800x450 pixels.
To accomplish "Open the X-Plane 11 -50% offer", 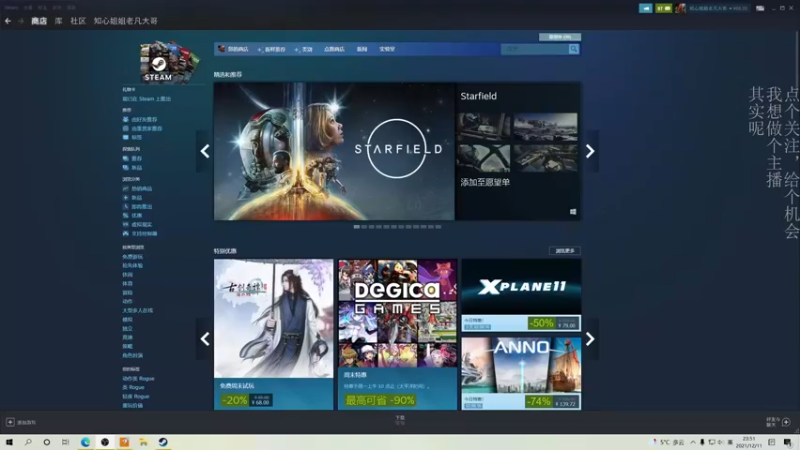I will [521, 295].
